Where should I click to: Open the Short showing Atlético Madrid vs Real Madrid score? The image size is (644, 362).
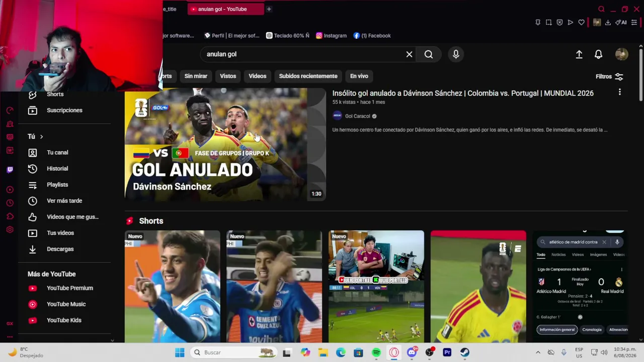pyautogui.click(x=580, y=287)
